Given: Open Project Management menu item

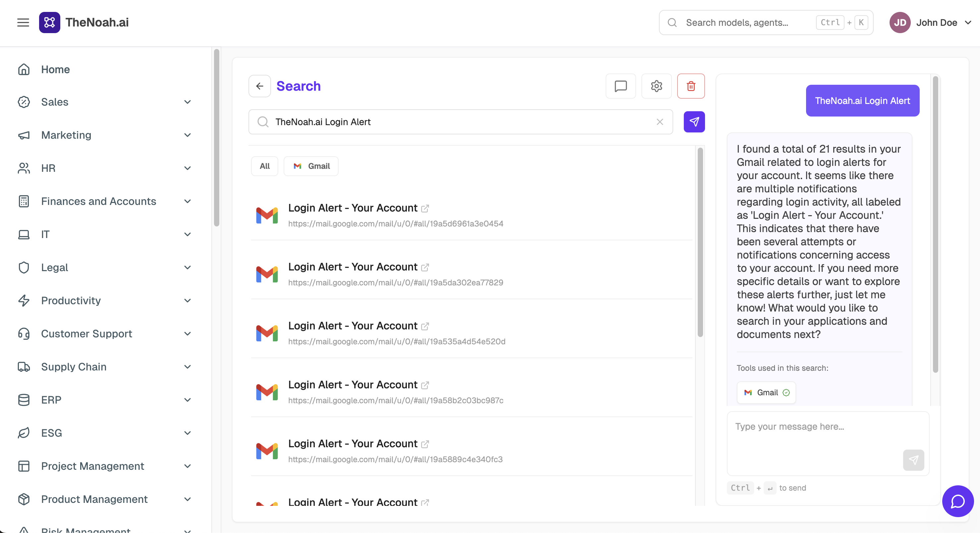Looking at the screenshot, I should [x=92, y=466].
